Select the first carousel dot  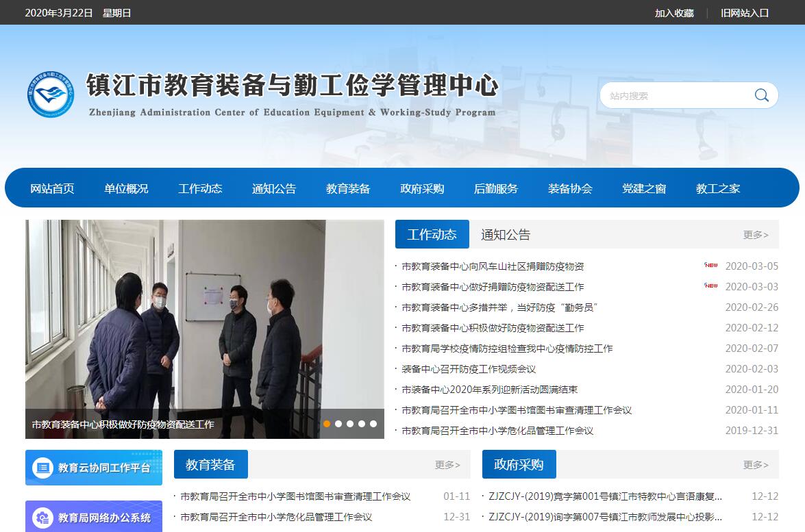[x=327, y=424]
